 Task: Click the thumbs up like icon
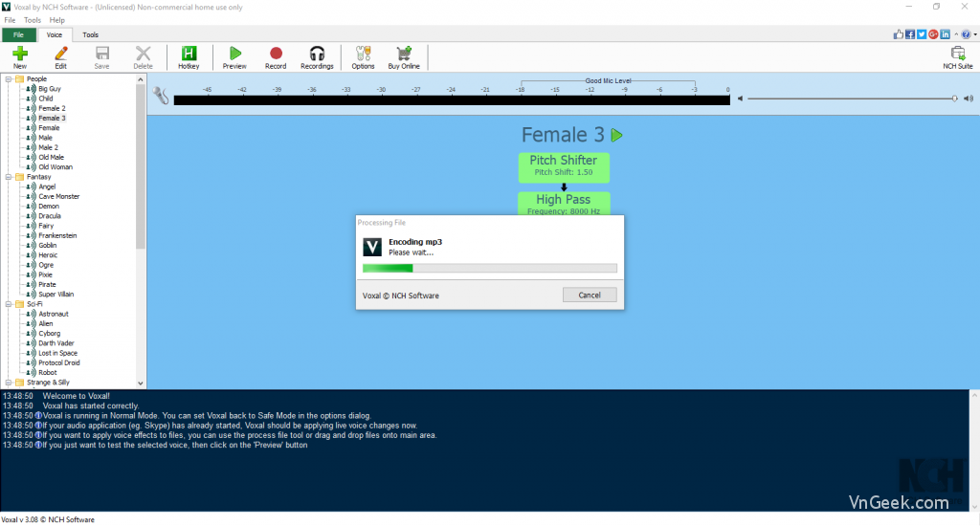[899, 34]
